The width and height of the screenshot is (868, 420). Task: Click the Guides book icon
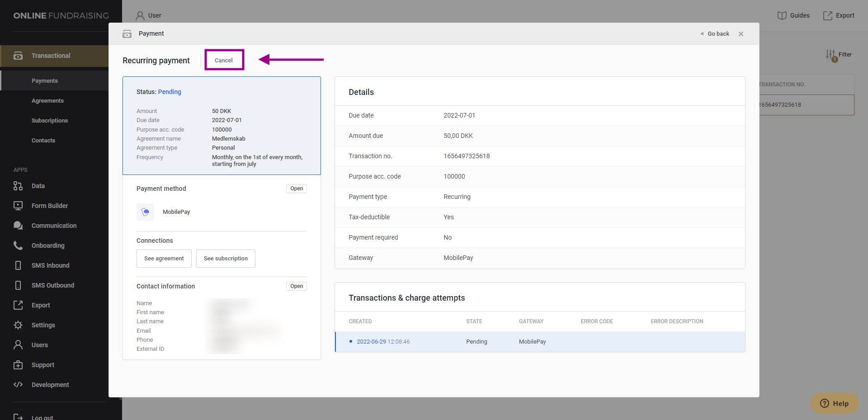(782, 15)
